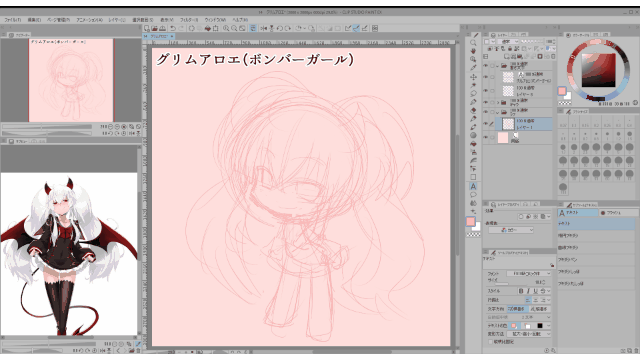Select the Fill bucket tool
The image size is (640, 360).
click(x=473, y=144)
